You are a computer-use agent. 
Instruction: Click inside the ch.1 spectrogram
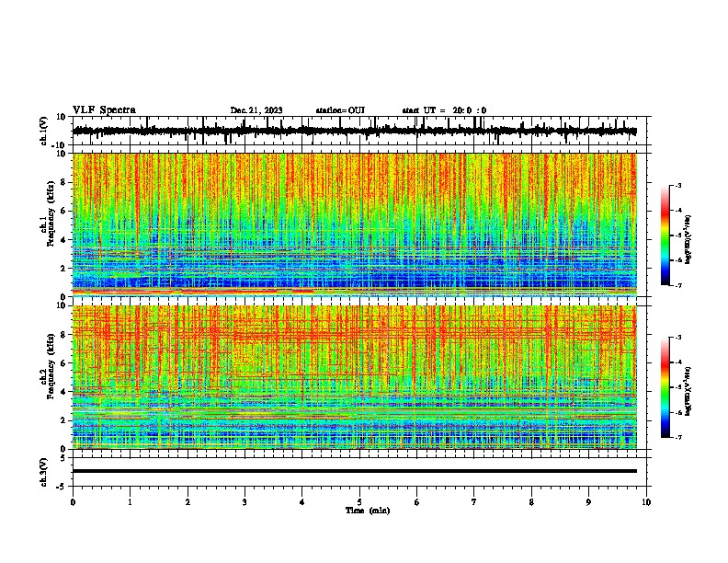click(355, 224)
